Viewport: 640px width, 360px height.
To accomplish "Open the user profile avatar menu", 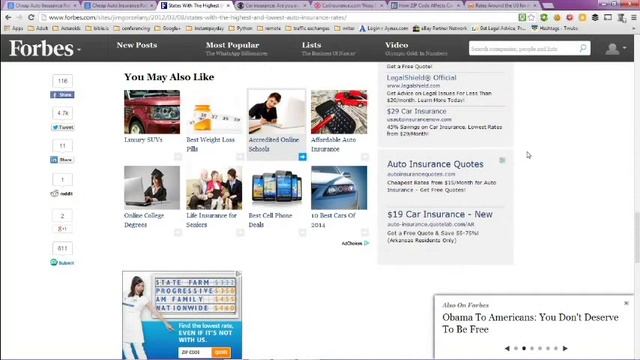I will (616, 49).
